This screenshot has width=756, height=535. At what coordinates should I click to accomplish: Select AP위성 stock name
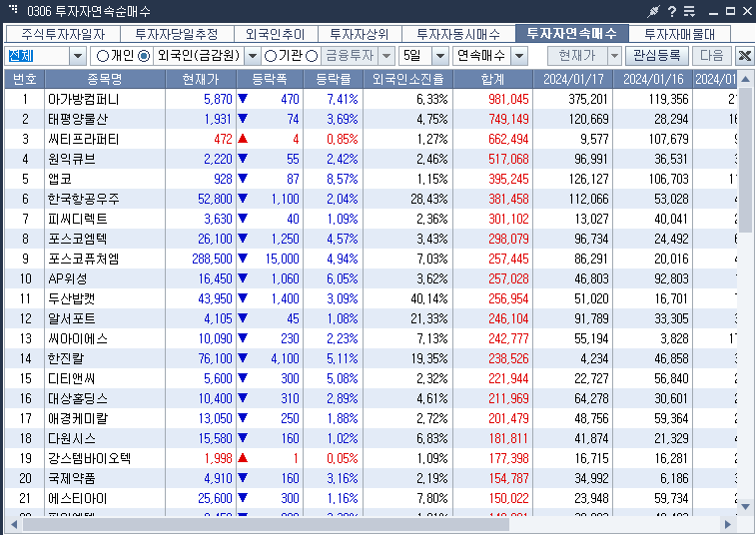pos(68,279)
